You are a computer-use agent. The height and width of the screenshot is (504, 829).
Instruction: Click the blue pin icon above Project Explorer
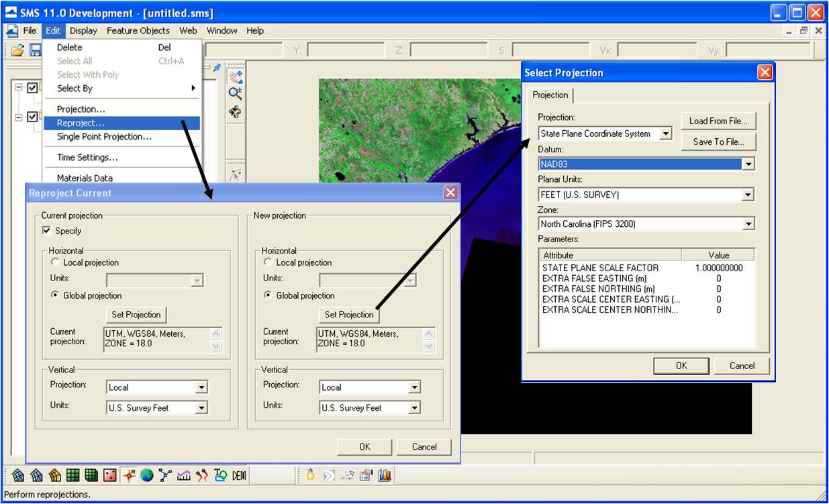point(217,68)
